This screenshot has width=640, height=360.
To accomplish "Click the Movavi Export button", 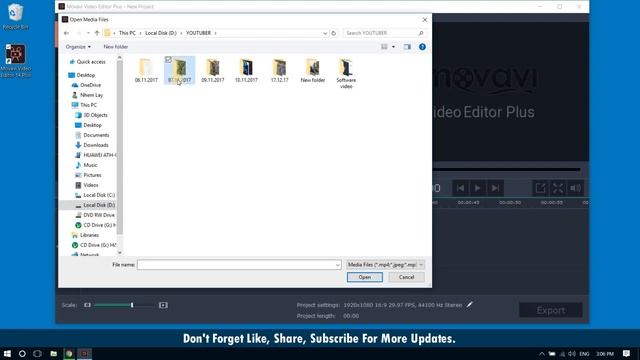I will [x=551, y=311].
